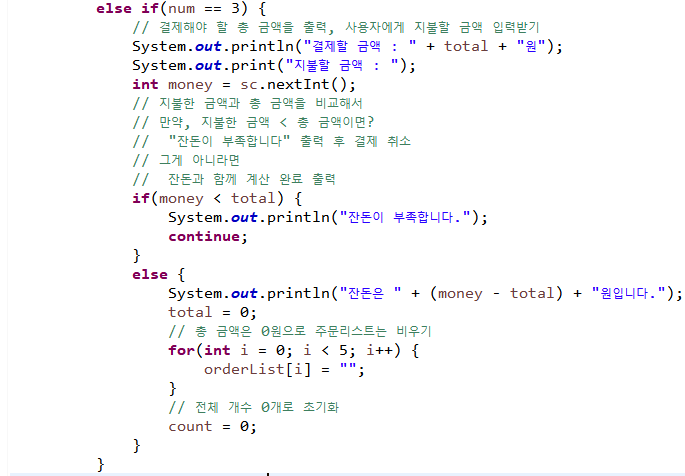Click the 'else if' keyword before num == 3

tap(127, 8)
